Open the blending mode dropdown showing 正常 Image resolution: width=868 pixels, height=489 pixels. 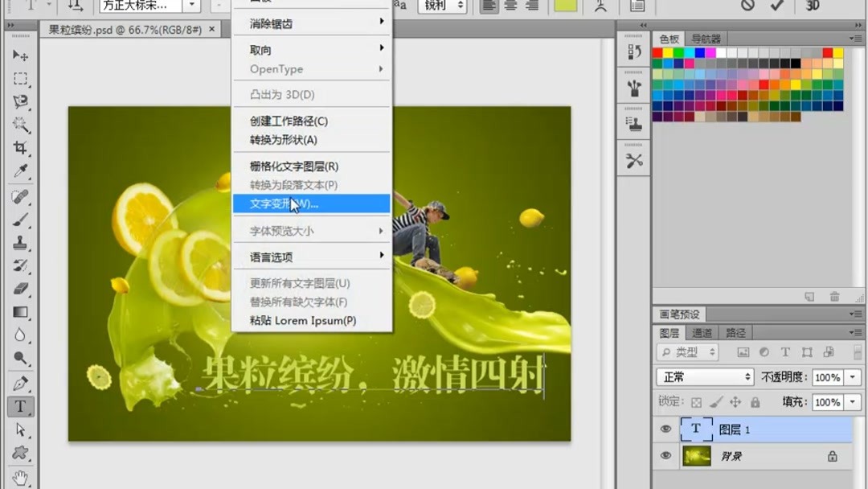[x=703, y=376]
